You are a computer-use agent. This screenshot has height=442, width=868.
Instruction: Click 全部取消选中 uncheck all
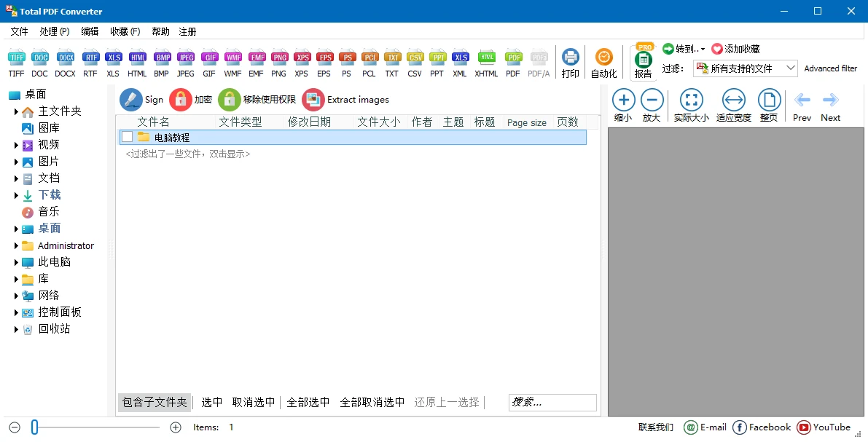pos(372,402)
